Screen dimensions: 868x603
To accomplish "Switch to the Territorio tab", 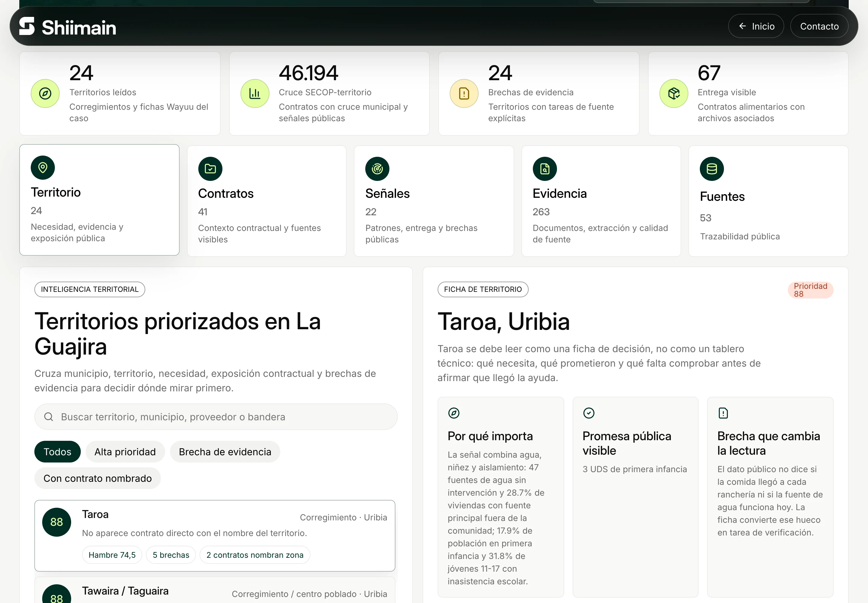I will point(99,200).
